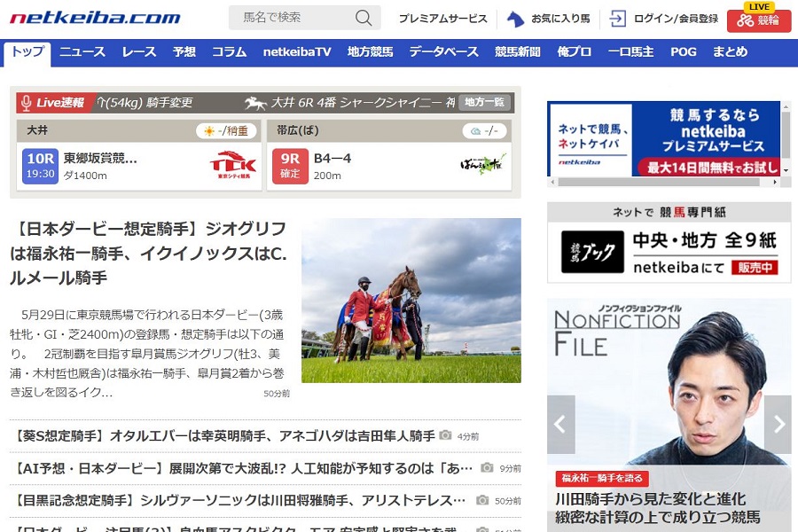The width and height of the screenshot is (798, 532).
Task: Click the netkeiba.com logo
Action: [95, 18]
